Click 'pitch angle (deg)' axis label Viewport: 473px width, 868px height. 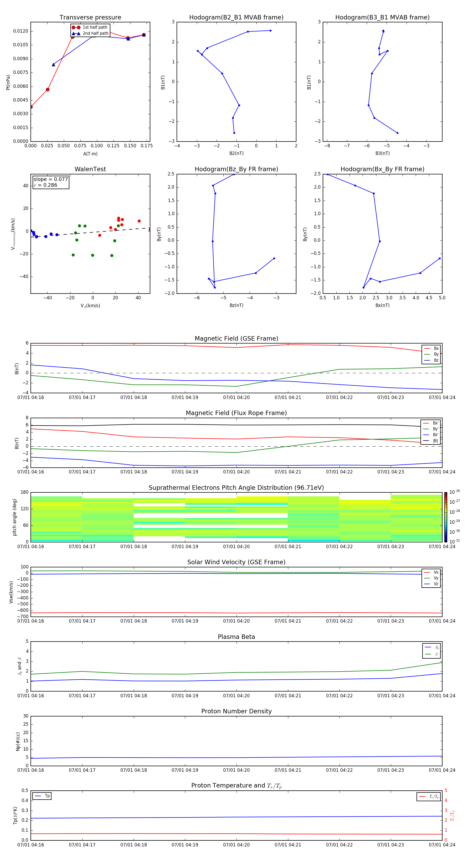click(14, 517)
